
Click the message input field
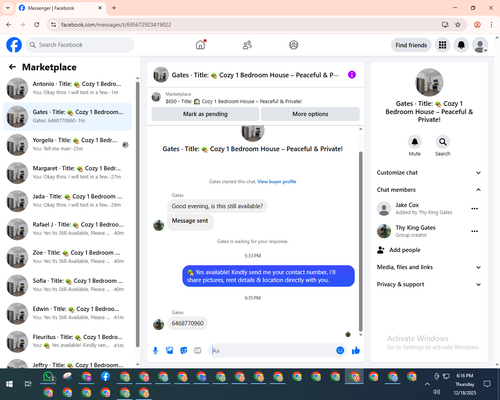(x=273, y=350)
